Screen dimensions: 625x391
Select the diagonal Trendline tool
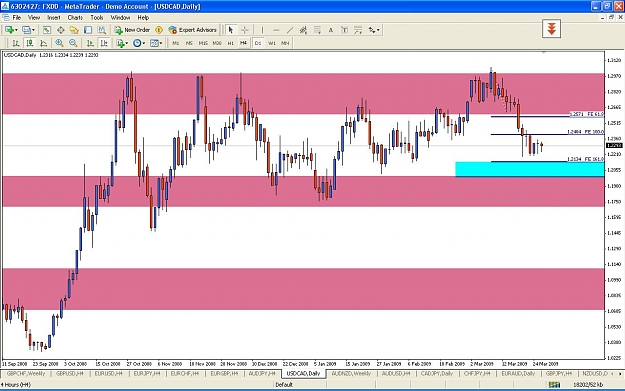[x=290, y=30]
